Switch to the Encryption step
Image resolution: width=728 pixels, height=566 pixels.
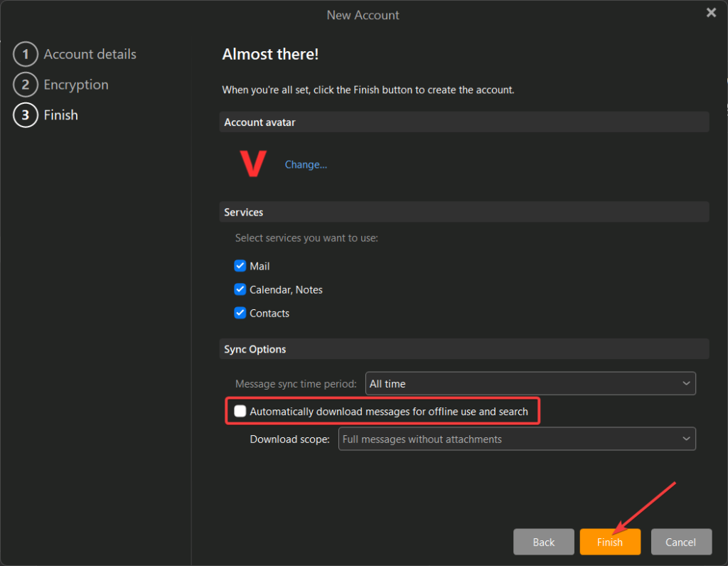[76, 85]
